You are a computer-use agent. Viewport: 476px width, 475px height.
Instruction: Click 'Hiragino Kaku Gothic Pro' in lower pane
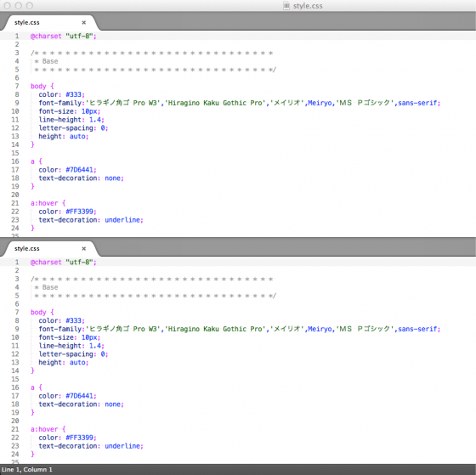pos(215,329)
